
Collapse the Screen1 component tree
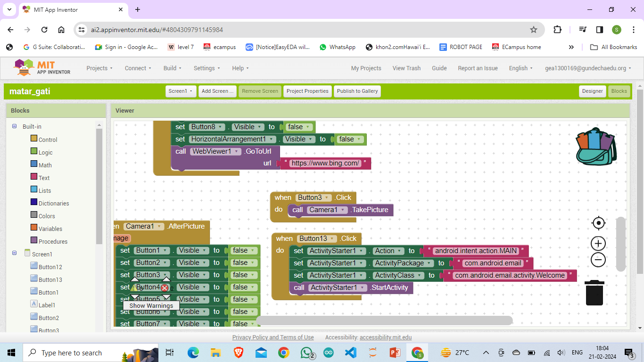(14, 254)
